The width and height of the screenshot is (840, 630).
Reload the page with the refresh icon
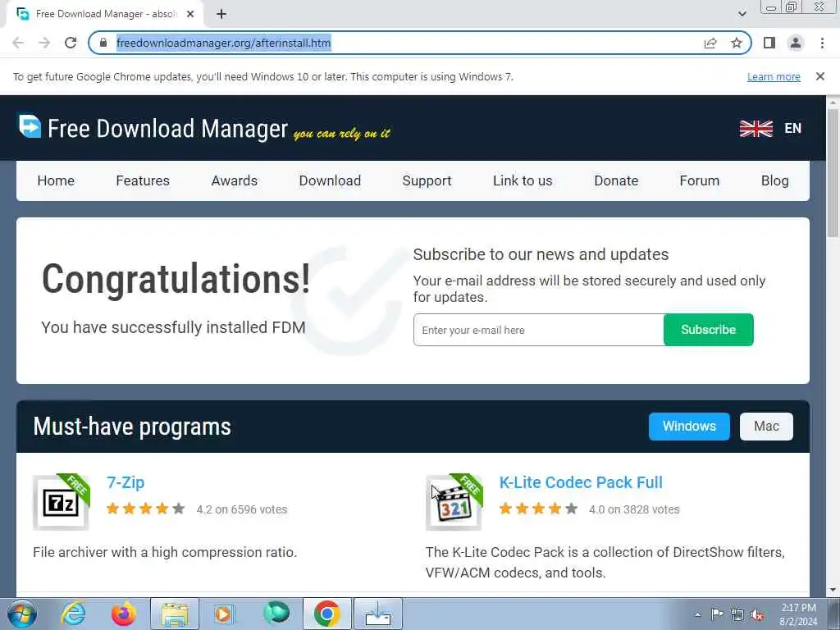[71, 43]
